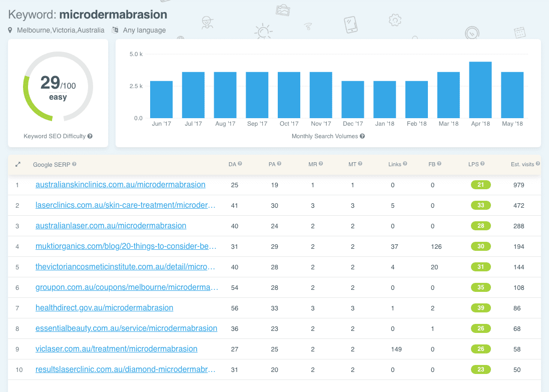
Task: Click the LPS badge showing 35
Action: 481,287
